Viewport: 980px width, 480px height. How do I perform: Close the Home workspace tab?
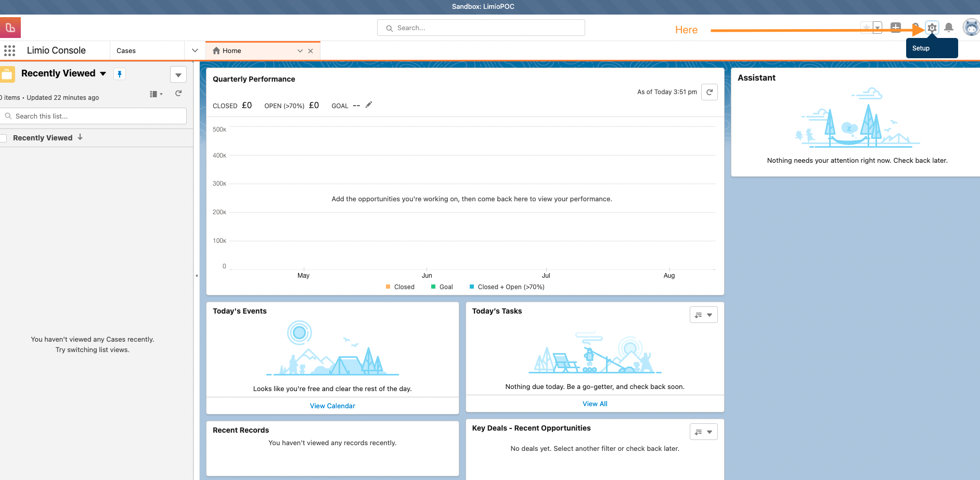[x=311, y=51]
